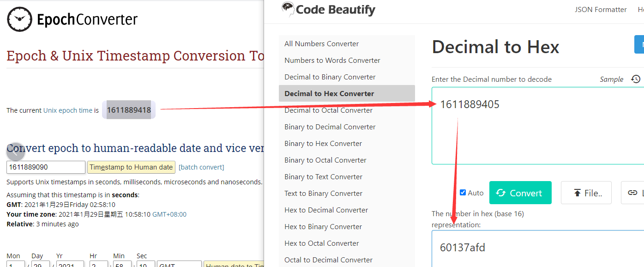Open the Unix epoch time link
This screenshot has height=267, width=644.
68,110
